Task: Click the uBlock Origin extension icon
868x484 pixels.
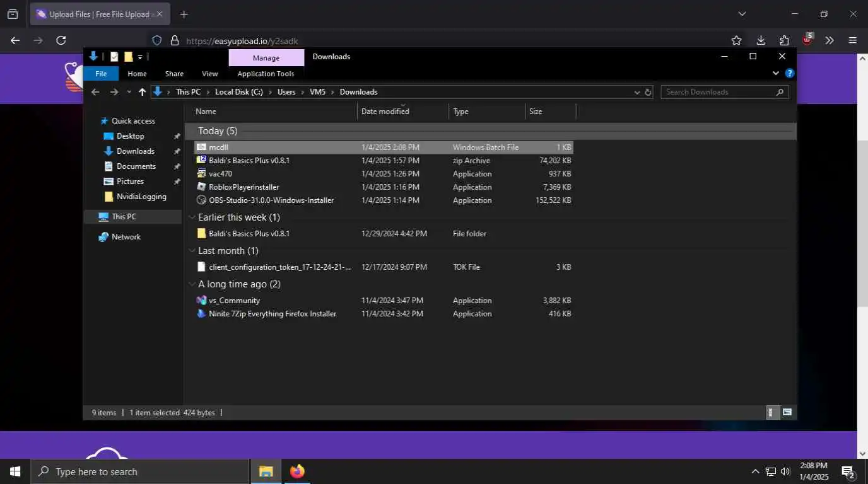Action: (807, 40)
